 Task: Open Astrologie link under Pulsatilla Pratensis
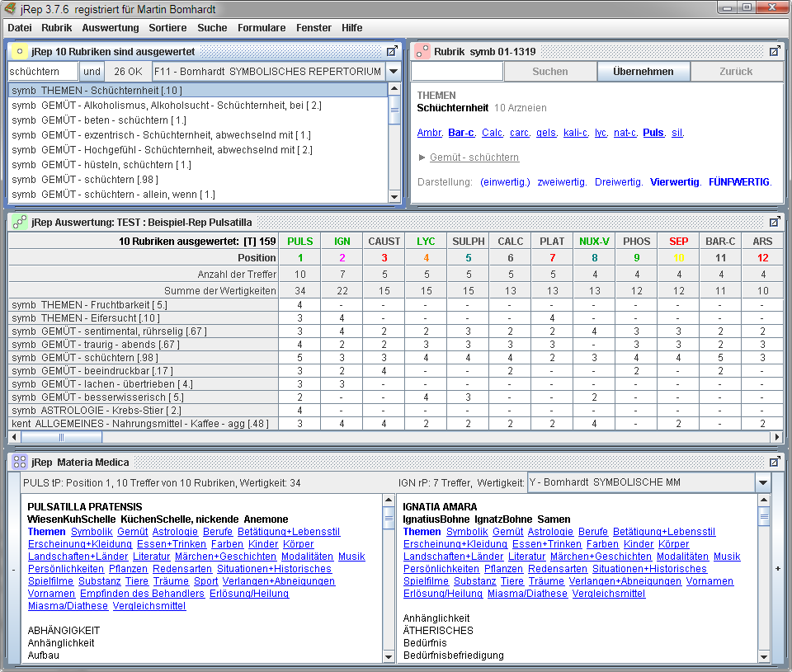click(175, 532)
